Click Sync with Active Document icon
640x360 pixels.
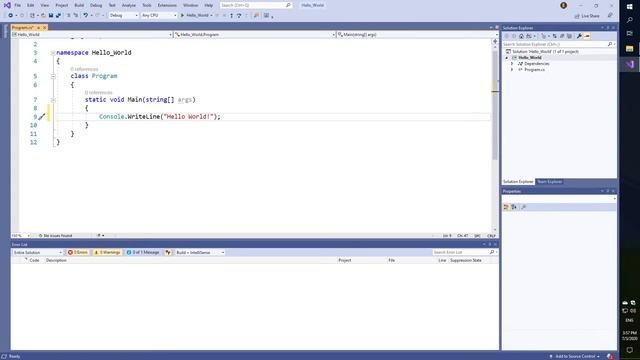coord(554,36)
